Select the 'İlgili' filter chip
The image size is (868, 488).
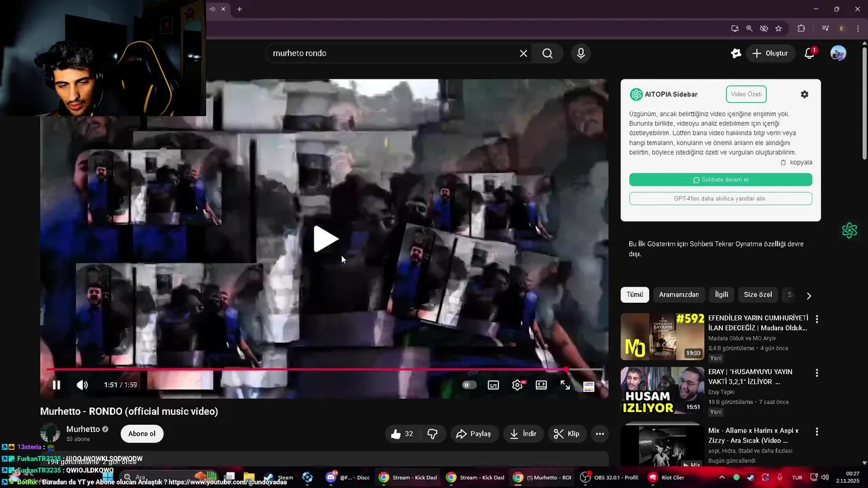pyautogui.click(x=722, y=295)
